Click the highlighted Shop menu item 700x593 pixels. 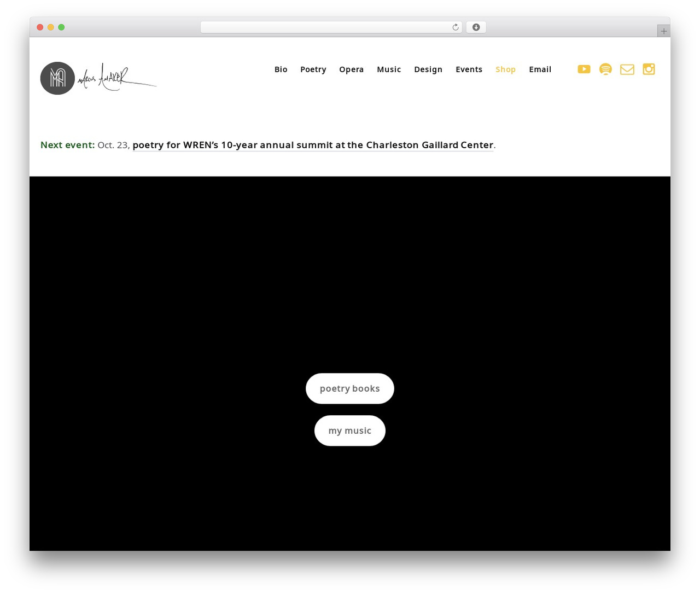point(506,69)
